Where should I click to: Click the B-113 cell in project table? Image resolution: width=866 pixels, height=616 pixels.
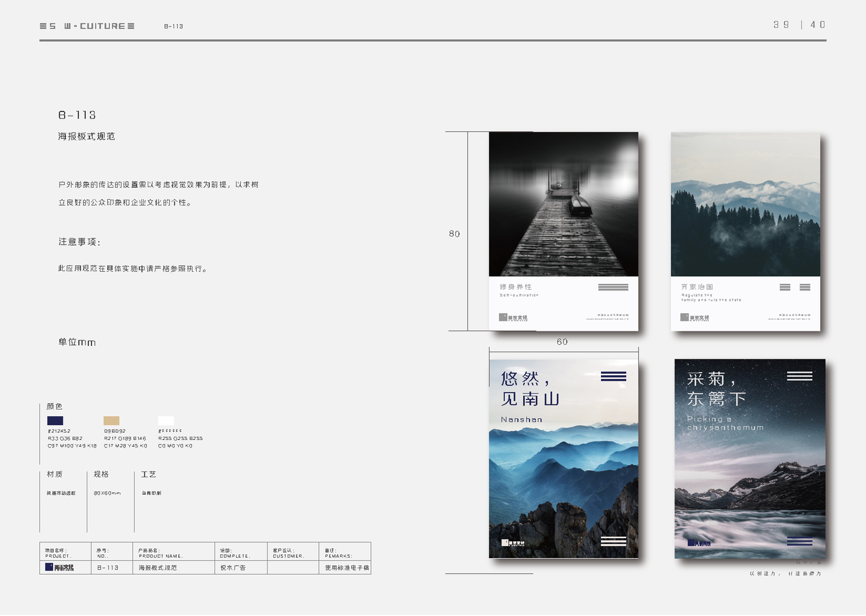pos(111,568)
